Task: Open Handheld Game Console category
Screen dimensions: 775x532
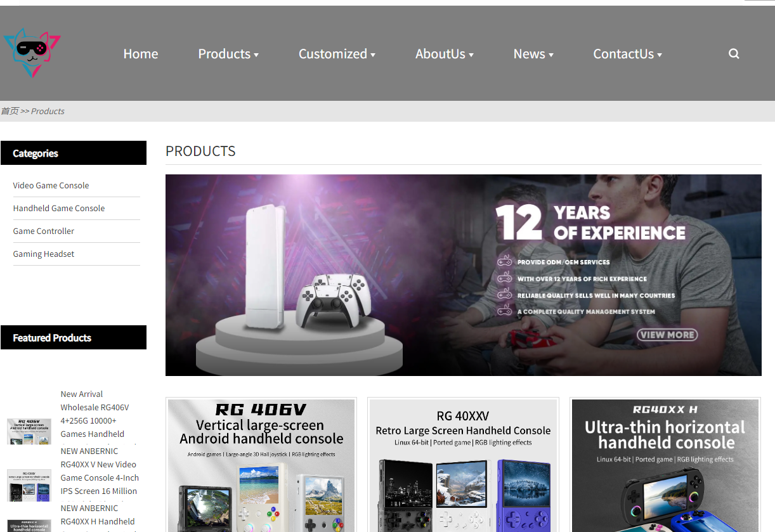Action: (59, 208)
